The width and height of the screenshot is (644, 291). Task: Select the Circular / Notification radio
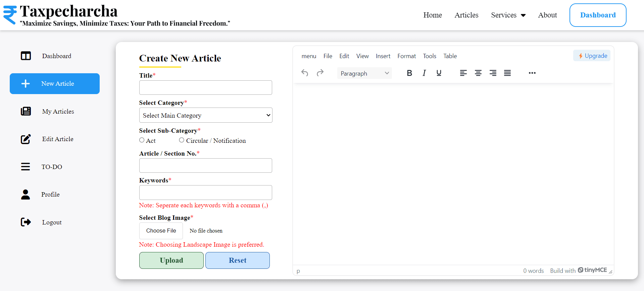[x=182, y=140]
